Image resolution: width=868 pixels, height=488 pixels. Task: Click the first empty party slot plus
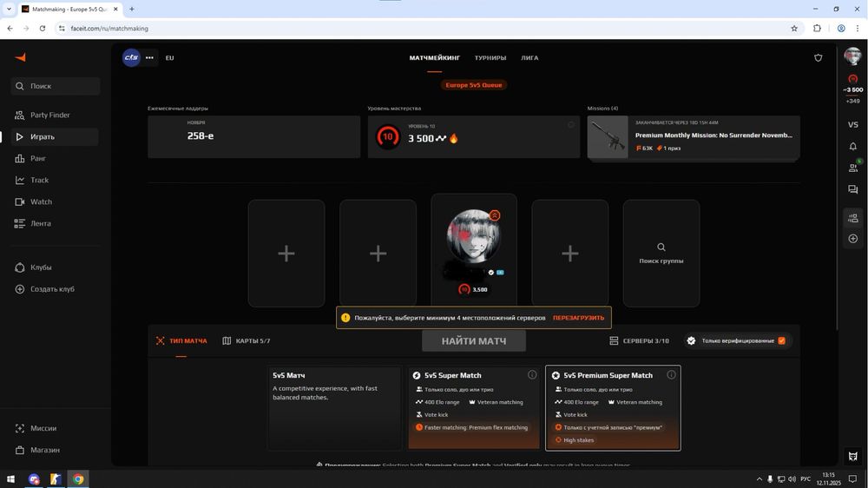[x=286, y=254]
